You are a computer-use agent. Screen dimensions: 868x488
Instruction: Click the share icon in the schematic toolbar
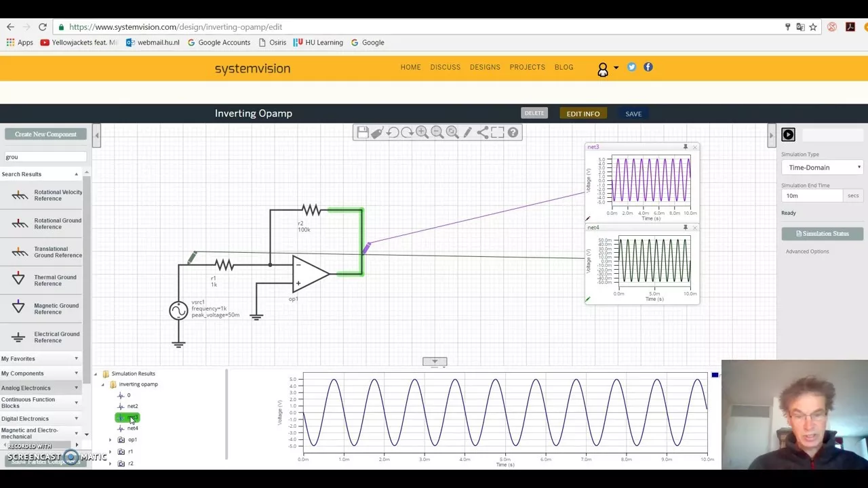click(482, 133)
